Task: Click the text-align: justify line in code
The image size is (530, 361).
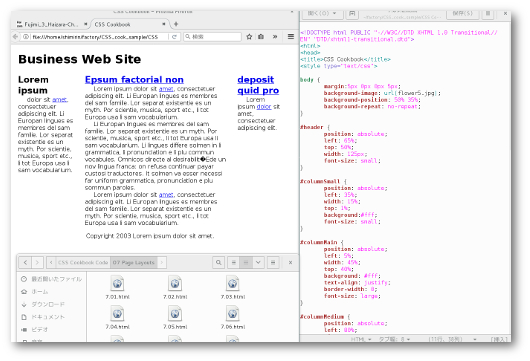Action: [x=357, y=283]
